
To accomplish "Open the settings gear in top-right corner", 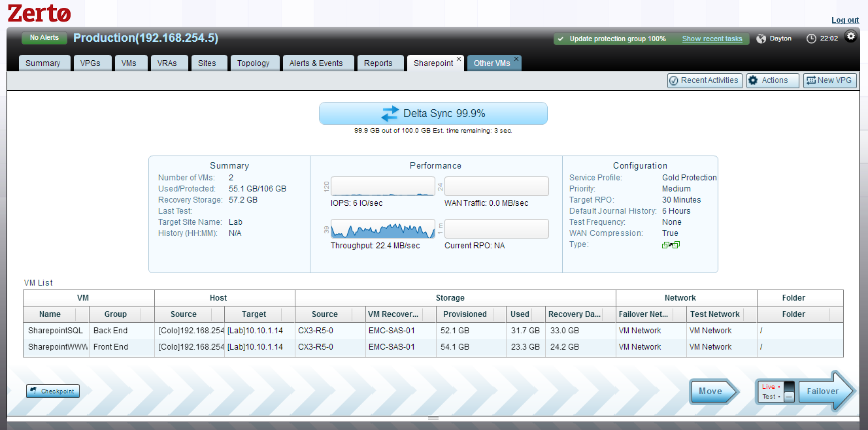I will click(x=850, y=37).
